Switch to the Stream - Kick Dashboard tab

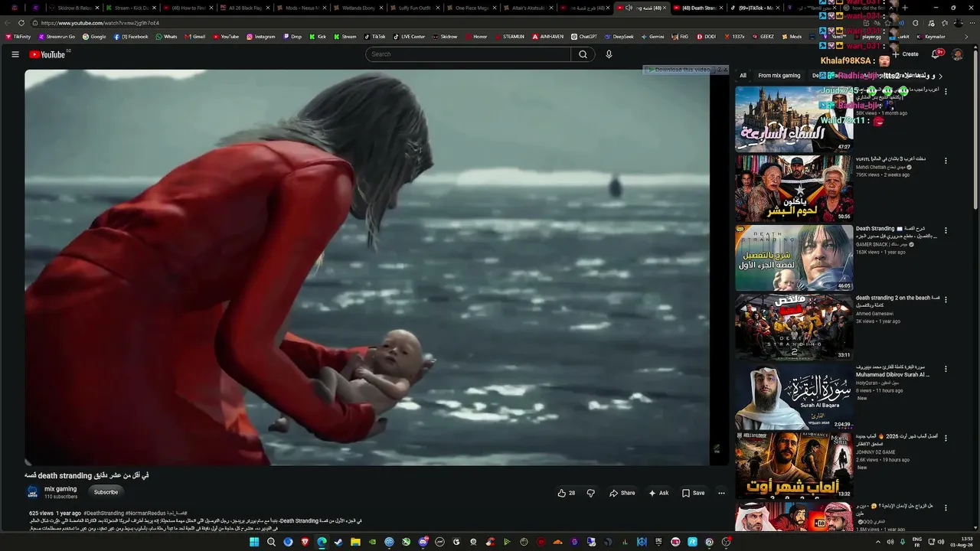132,8
